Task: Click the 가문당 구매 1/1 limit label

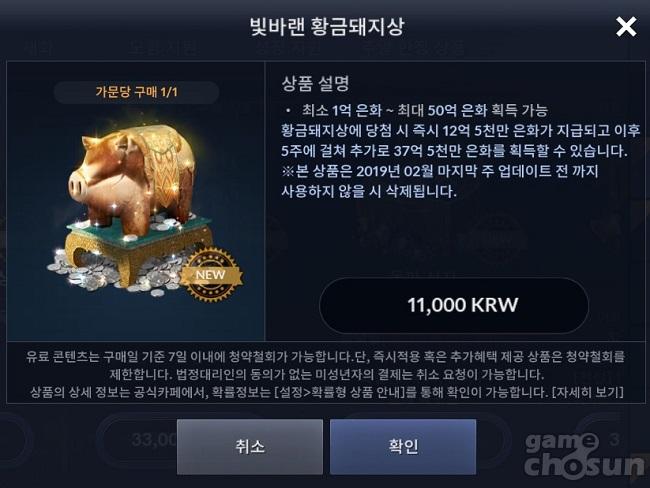Action: [x=136, y=92]
